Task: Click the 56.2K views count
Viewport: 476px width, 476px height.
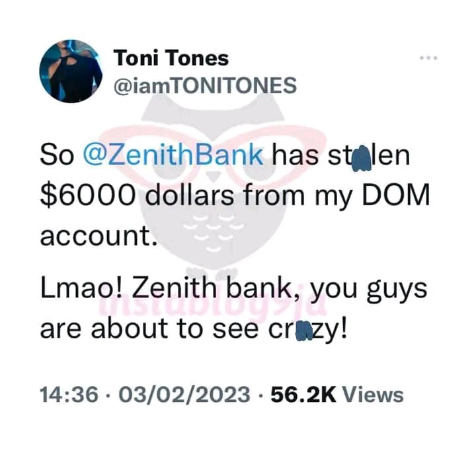Action: [303, 394]
